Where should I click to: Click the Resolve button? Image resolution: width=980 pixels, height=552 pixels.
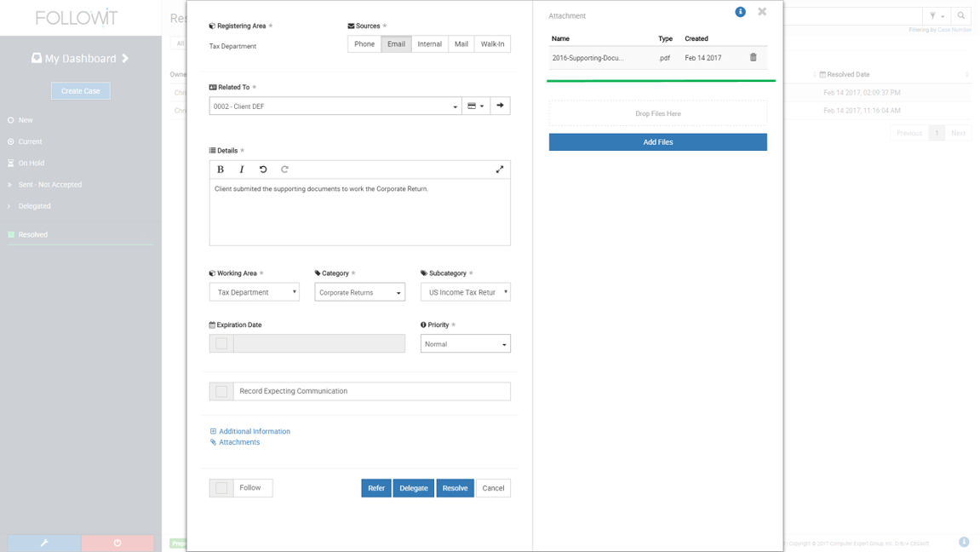coord(455,488)
